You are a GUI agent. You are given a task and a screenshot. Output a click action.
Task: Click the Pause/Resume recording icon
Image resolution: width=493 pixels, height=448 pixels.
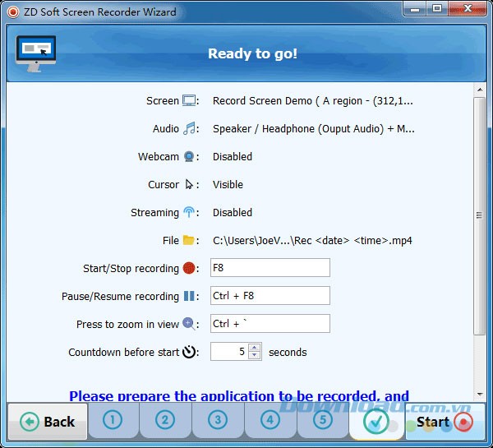coord(190,297)
